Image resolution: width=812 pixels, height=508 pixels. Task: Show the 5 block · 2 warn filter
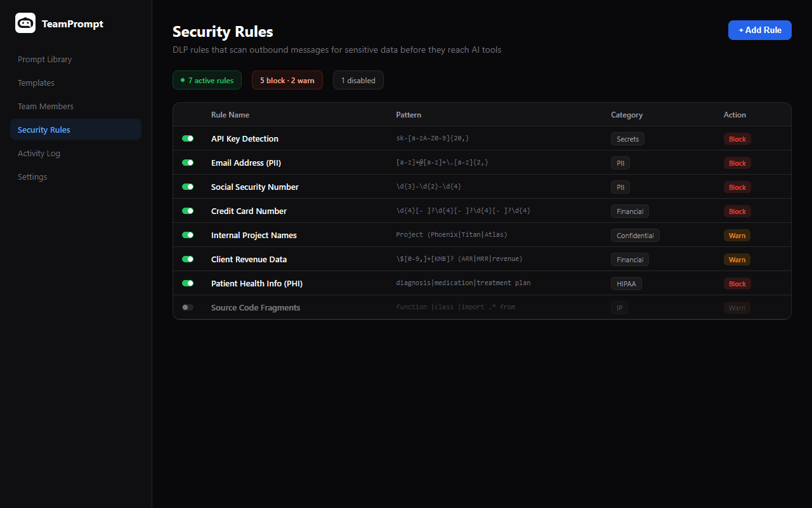click(287, 80)
